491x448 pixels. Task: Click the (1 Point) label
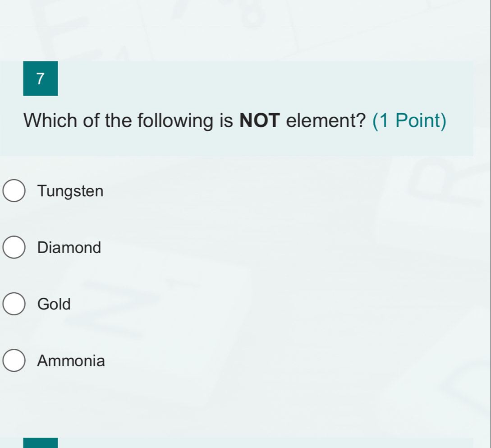coord(409,120)
